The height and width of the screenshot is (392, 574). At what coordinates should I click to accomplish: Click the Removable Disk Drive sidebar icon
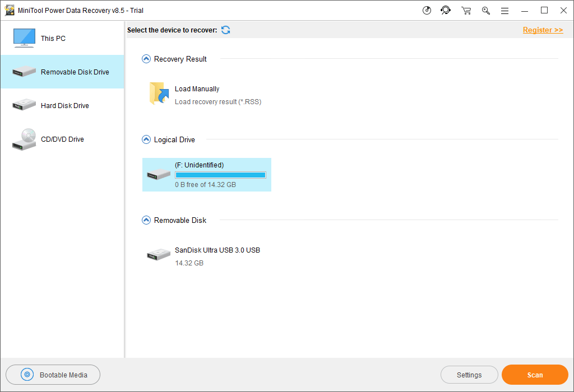(24, 72)
